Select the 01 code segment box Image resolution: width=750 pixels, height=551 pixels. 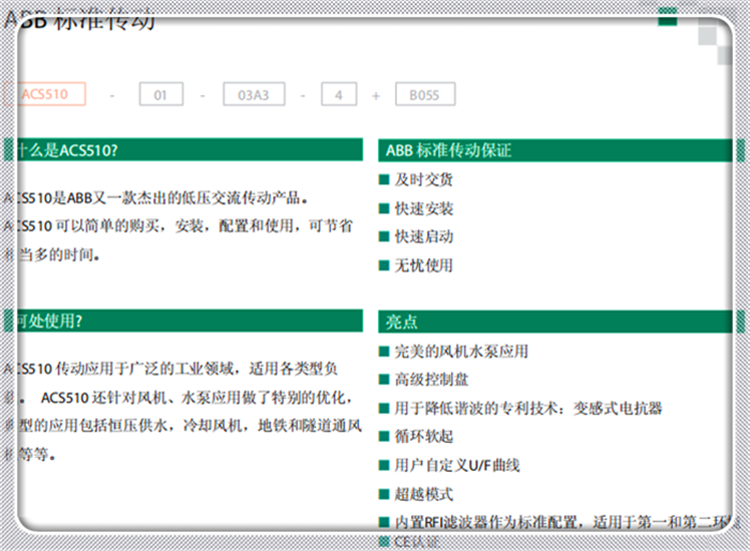coord(161,94)
